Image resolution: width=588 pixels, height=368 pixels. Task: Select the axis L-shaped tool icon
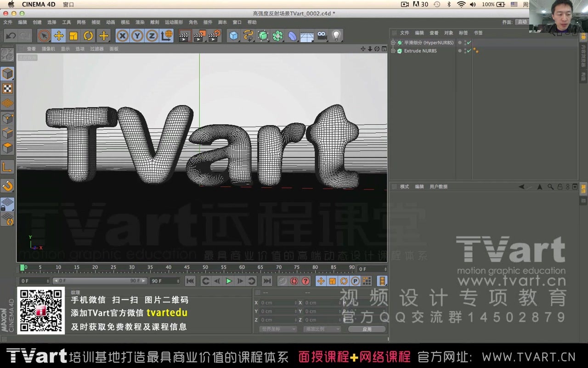click(7, 167)
